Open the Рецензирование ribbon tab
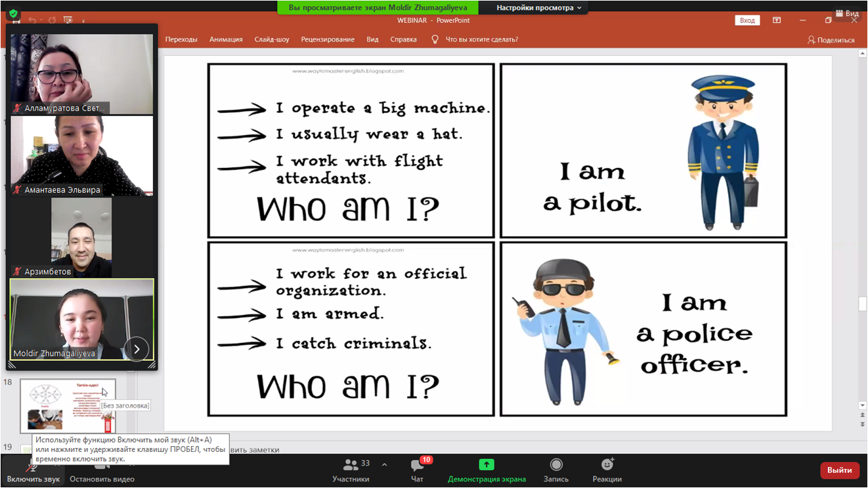Image resolution: width=868 pixels, height=488 pixels. click(x=328, y=39)
